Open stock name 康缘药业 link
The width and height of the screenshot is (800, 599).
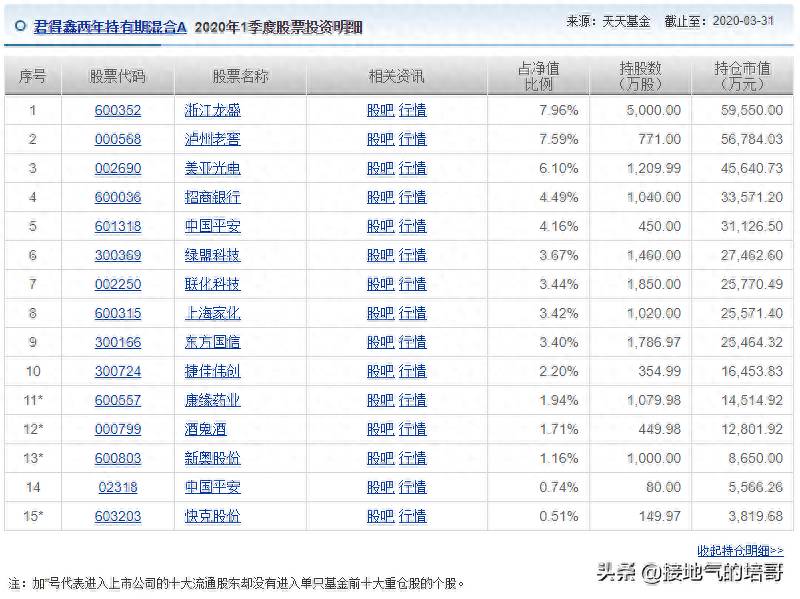click(212, 401)
